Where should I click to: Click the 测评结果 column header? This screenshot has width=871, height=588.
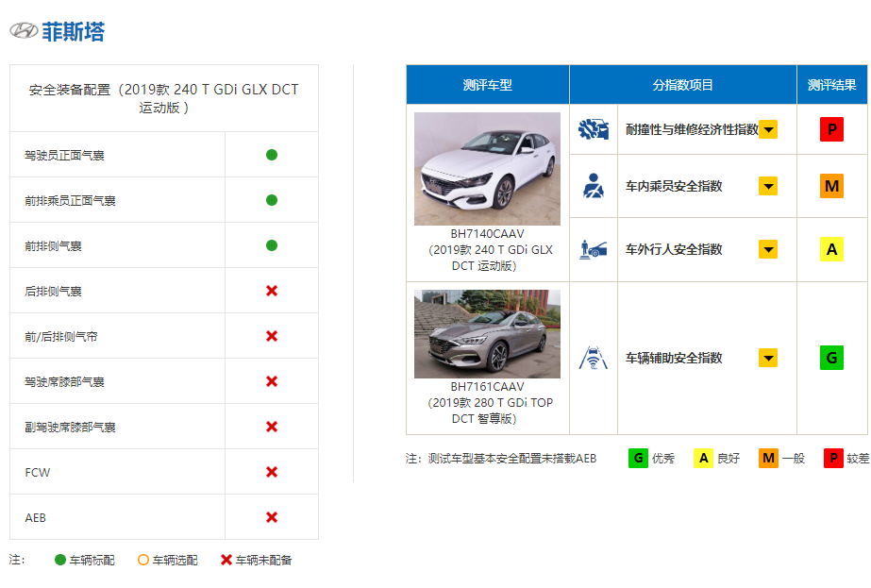click(831, 85)
